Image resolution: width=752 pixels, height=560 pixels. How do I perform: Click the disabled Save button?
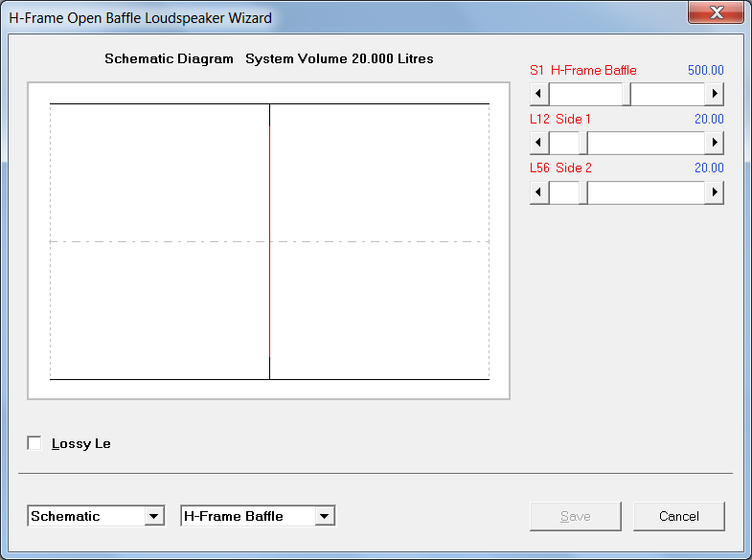576,516
